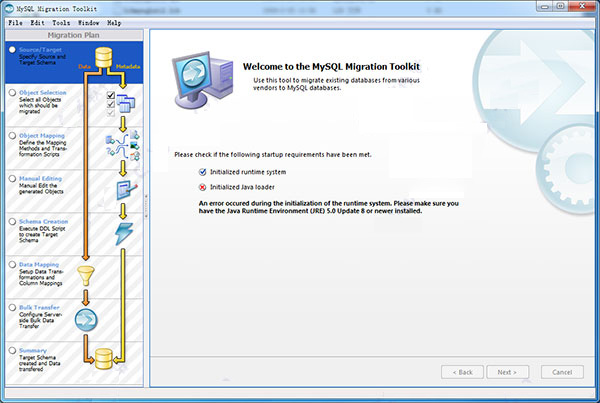The image size is (600, 403).
Task: Click the MySQL Migration Toolkit title bar icon
Action: (8, 8)
